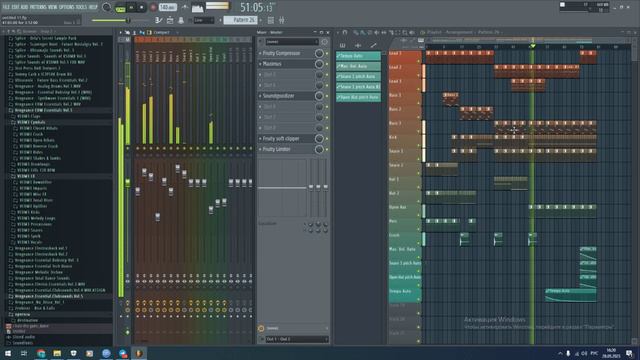Open the VIEW menu
Viewport: 640px width, 360px height.
[53, 7]
